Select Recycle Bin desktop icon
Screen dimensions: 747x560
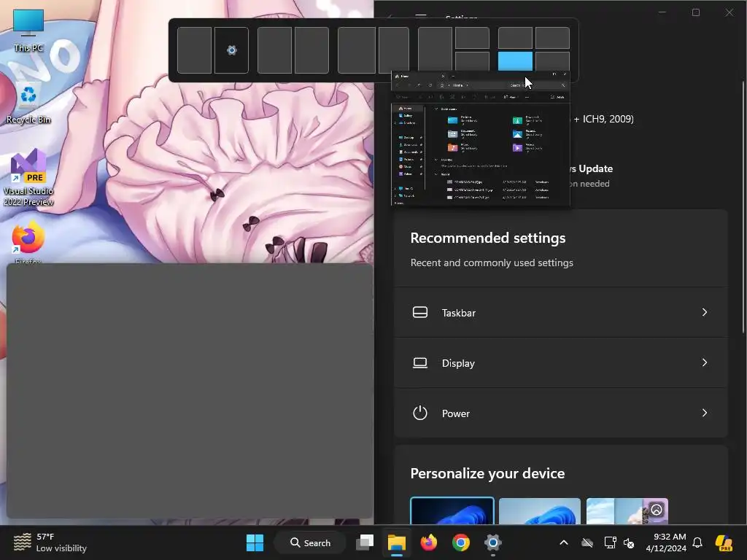(28, 103)
